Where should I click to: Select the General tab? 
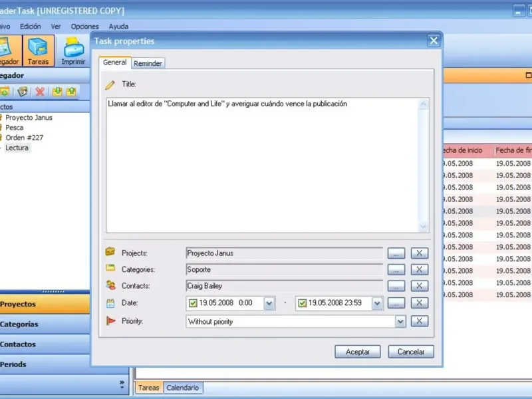click(x=114, y=63)
